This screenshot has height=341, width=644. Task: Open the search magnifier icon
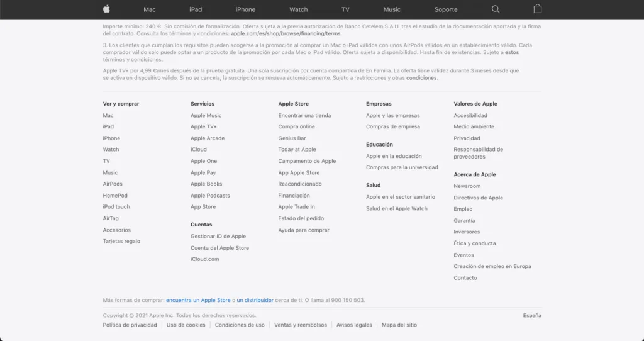(x=496, y=9)
